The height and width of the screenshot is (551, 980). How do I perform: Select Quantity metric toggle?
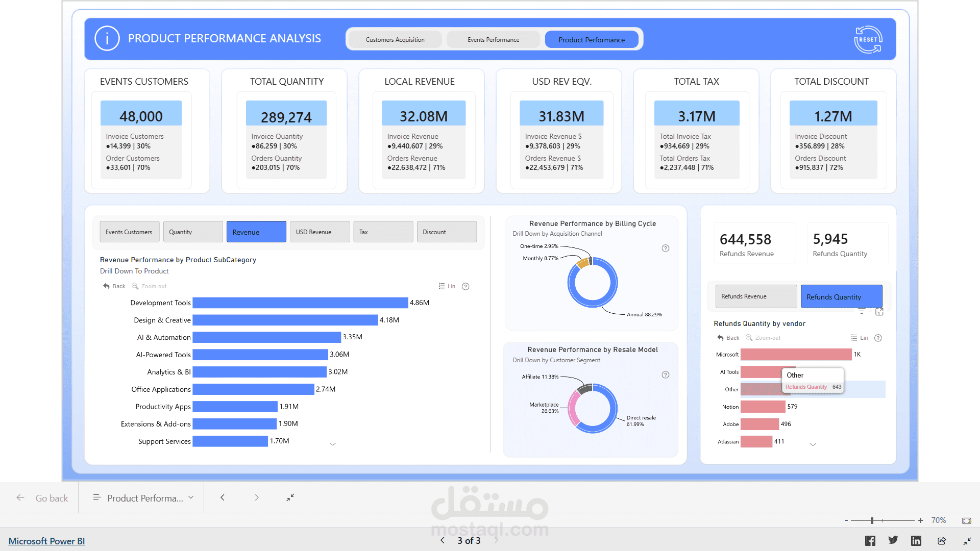pos(193,232)
